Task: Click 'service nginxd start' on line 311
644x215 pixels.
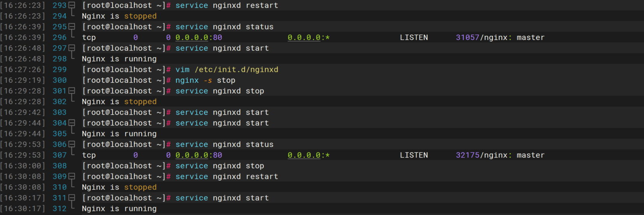Action: click(222, 198)
